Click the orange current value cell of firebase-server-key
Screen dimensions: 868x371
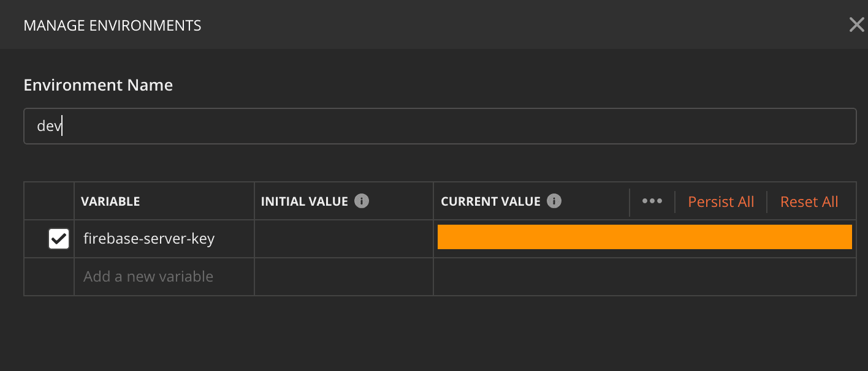coord(645,237)
